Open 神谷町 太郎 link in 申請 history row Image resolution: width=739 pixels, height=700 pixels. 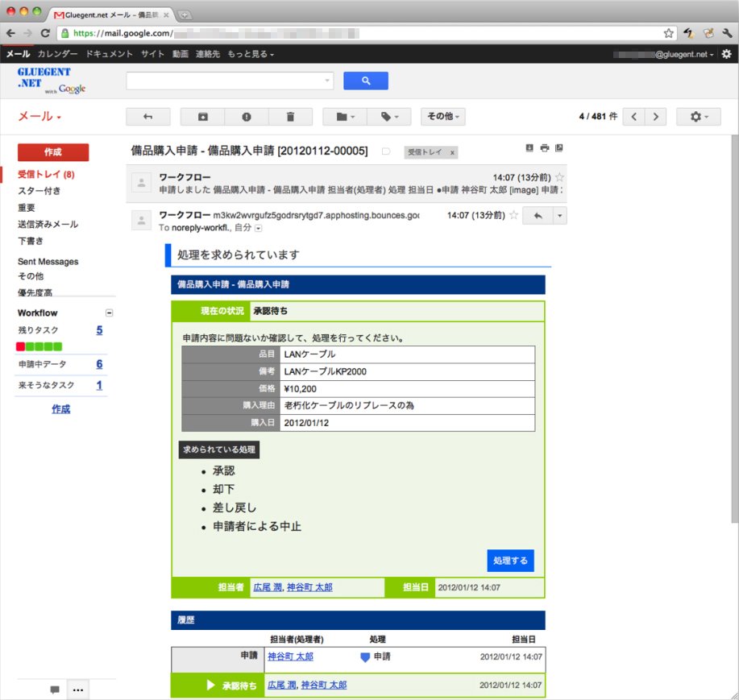tap(290, 657)
